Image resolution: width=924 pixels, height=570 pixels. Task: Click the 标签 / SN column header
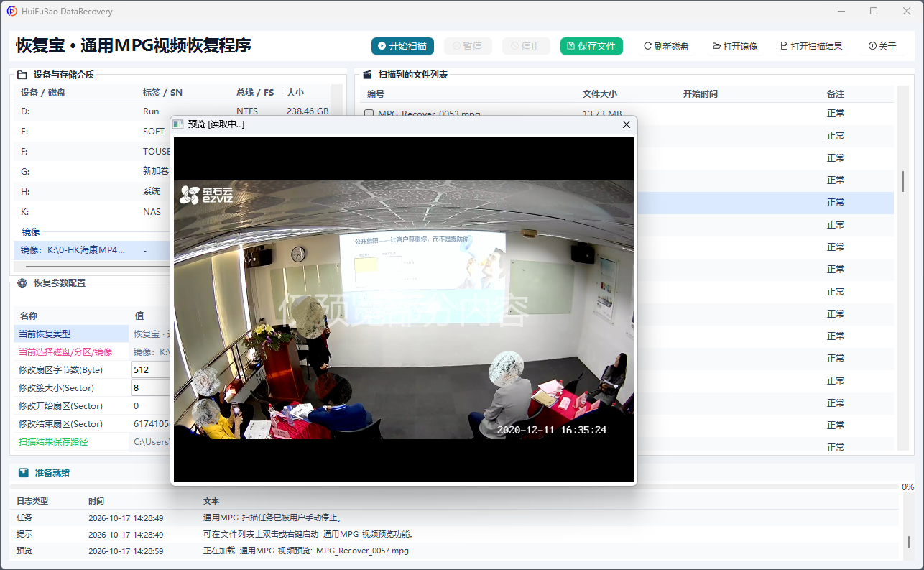click(163, 93)
